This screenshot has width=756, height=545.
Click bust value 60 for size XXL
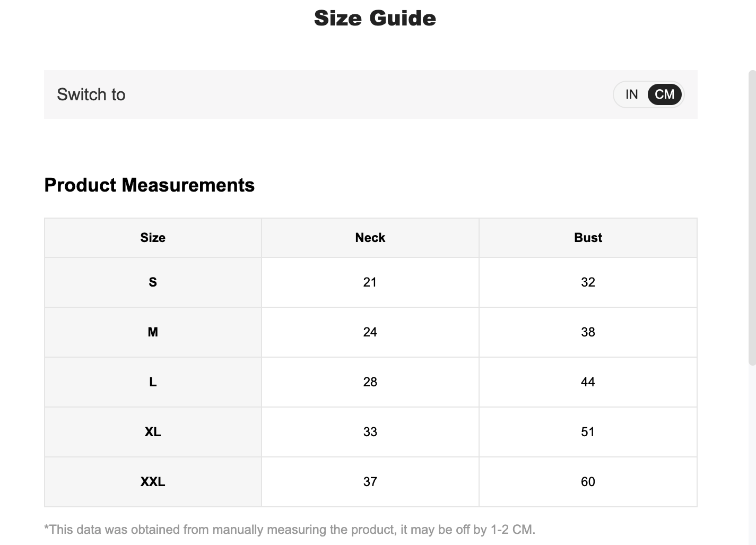pos(588,482)
